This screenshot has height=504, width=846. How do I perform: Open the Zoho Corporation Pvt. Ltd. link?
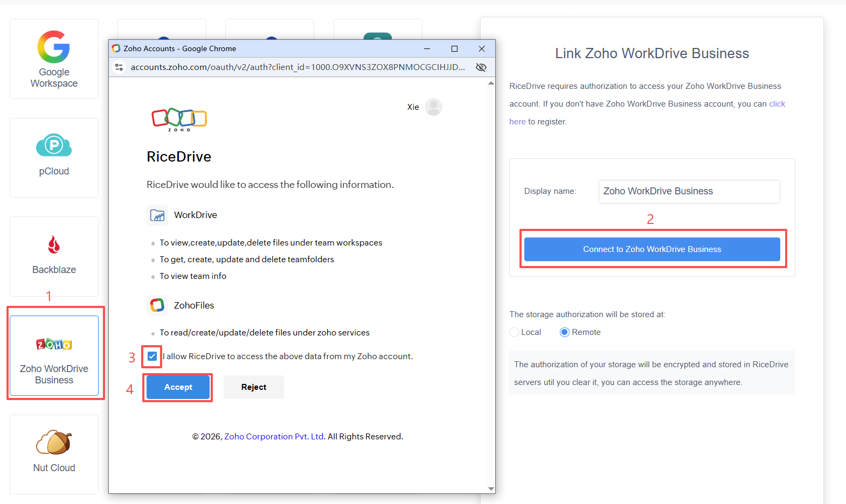[x=274, y=437]
